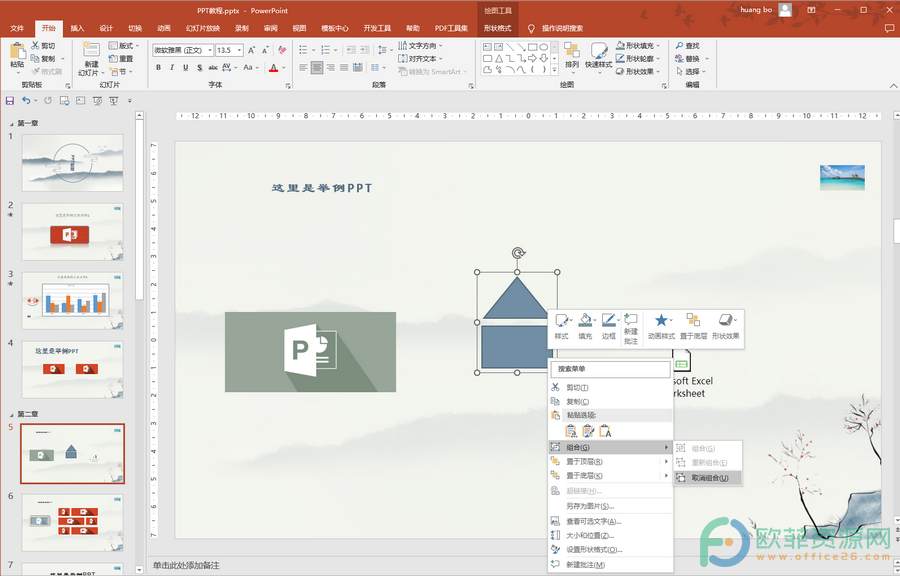Toggle text Shadow (S) formatting
Screen dimensions: 900x576
pos(199,68)
